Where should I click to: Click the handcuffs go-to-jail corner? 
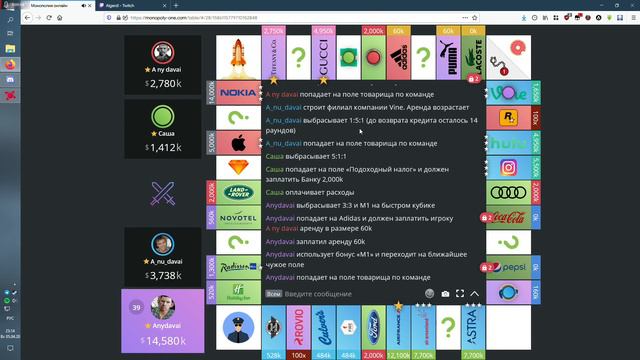point(509,57)
